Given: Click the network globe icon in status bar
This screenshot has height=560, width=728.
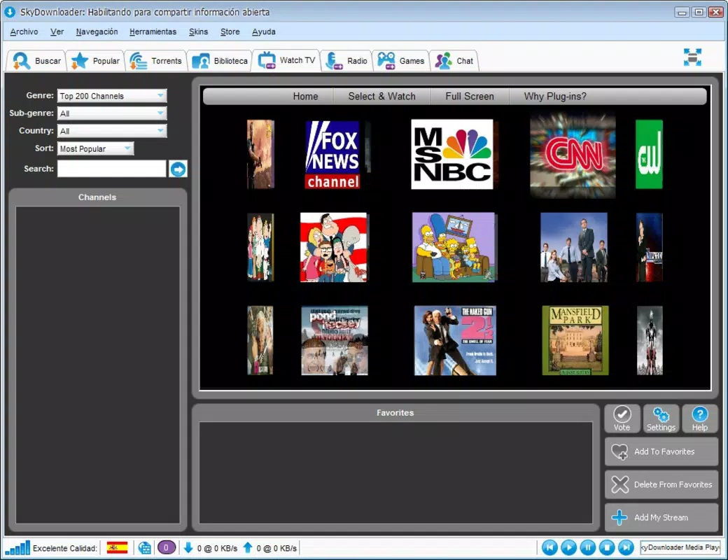Looking at the screenshot, I should click(144, 548).
